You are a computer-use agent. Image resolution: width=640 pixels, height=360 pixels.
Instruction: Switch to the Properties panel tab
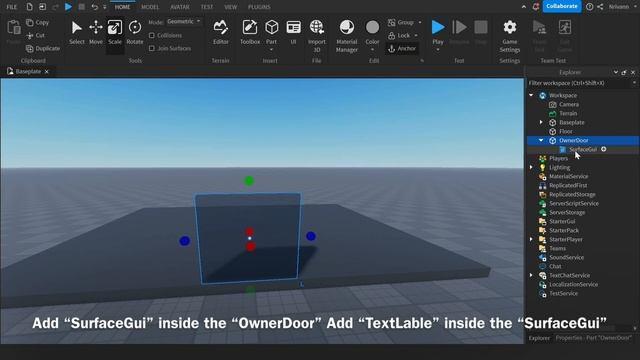click(x=593, y=338)
